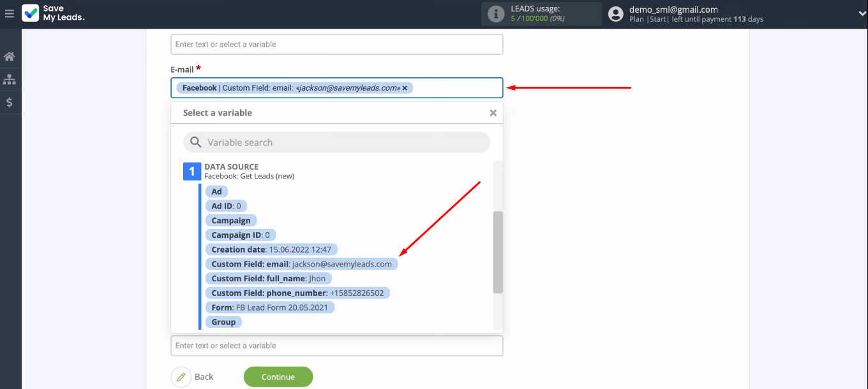
Task: Open the billing dollar icon in sidebar
Action: [x=10, y=102]
